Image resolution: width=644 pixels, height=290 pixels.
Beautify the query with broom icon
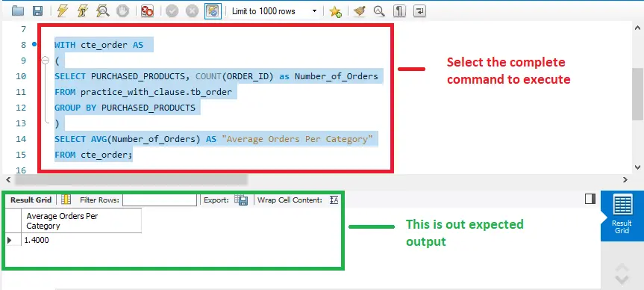pyautogui.click(x=360, y=10)
